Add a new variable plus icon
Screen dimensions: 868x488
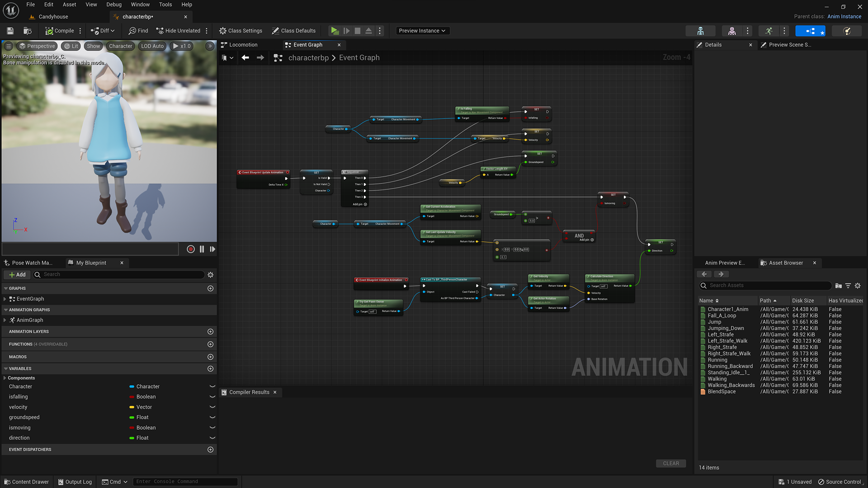[x=210, y=369]
